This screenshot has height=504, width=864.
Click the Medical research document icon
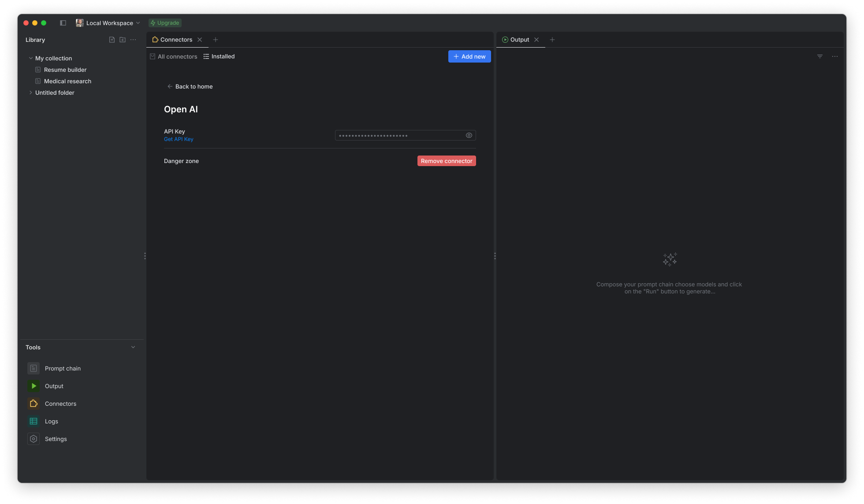[38, 81]
